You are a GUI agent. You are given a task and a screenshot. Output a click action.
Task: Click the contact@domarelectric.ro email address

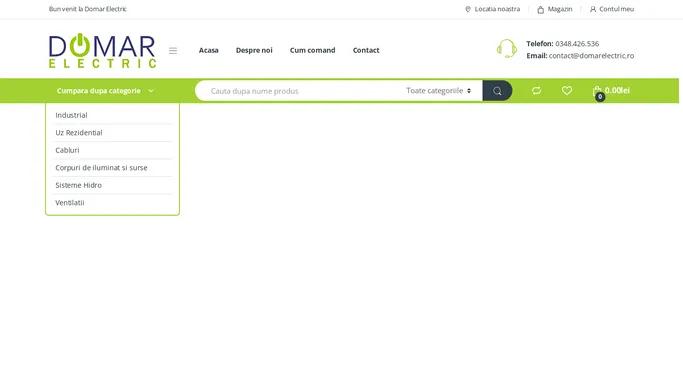click(591, 56)
